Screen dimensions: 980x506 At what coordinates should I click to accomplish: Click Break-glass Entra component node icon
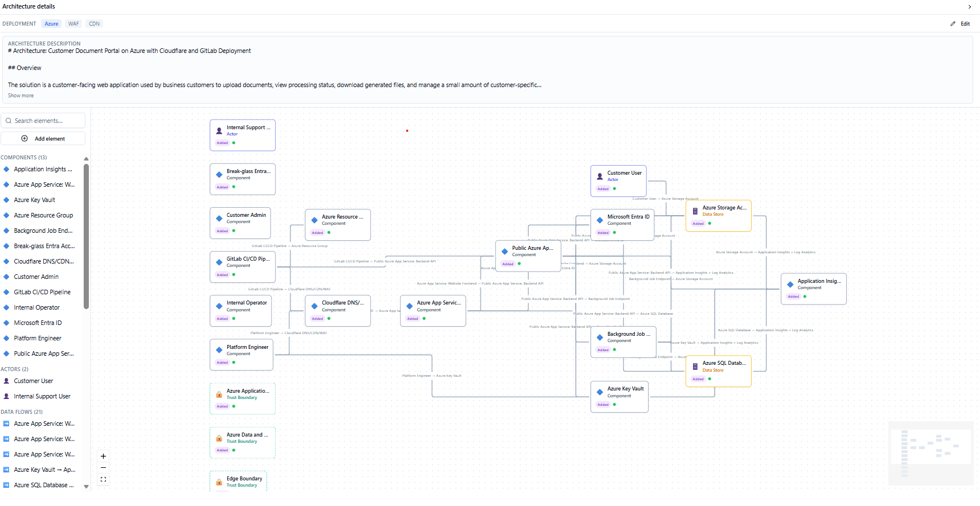point(219,174)
